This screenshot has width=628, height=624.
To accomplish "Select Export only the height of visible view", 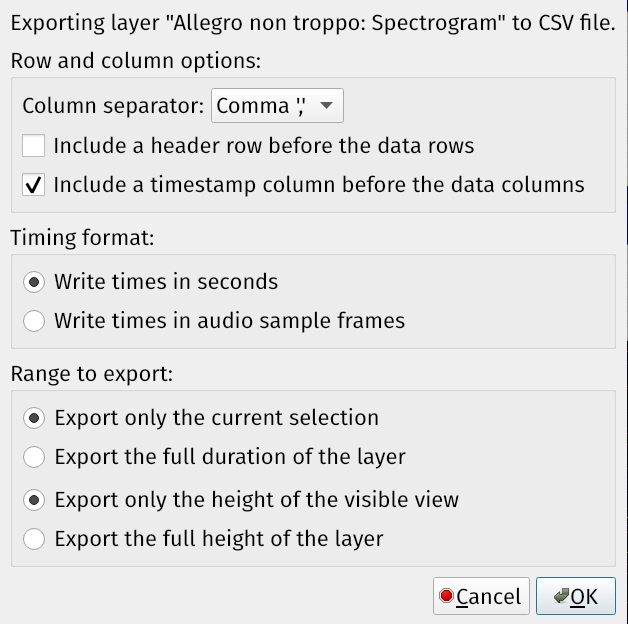I will (34, 500).
